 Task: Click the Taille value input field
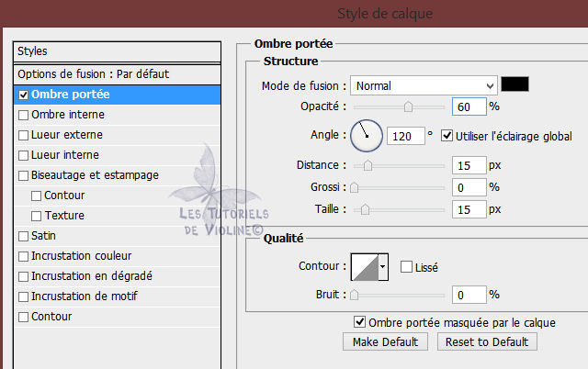[469, 209]
